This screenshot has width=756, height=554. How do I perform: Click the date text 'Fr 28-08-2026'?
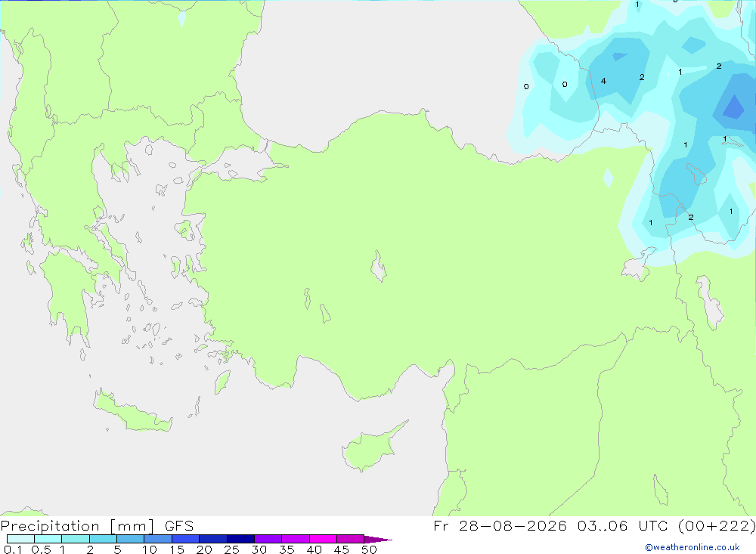click(x=500, y=525)
